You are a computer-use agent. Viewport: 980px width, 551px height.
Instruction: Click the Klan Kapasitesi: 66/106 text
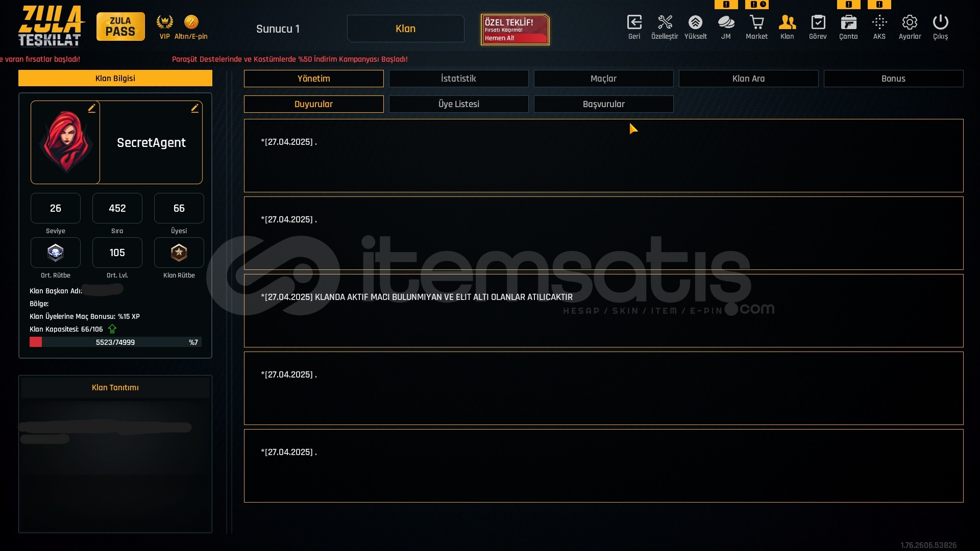point(66,329)
